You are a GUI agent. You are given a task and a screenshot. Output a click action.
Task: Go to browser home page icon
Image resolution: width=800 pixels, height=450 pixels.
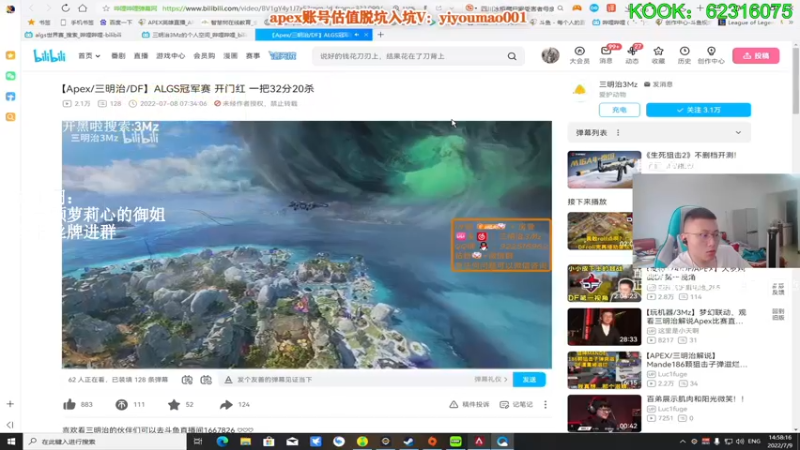click(x=83, y=8)
